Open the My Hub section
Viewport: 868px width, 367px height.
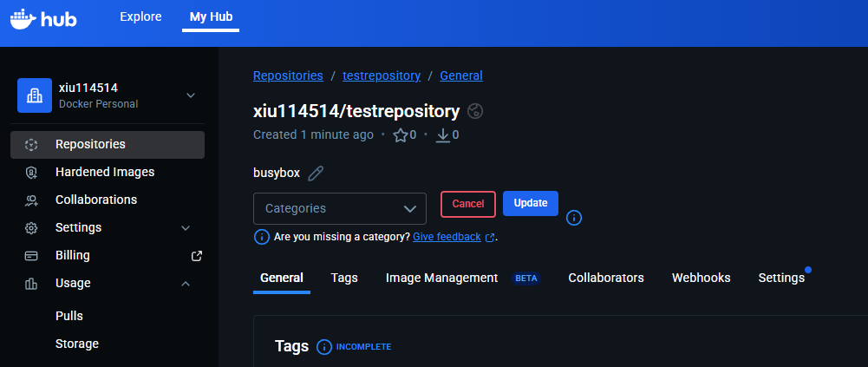coord(211,16)
